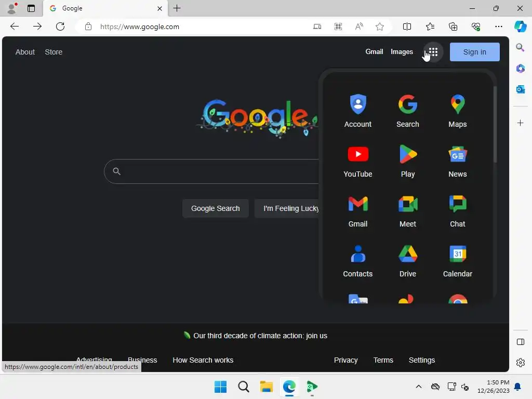The image size is (532, 399).
Task: Open the Business footer link
Action: click(142, 360)
